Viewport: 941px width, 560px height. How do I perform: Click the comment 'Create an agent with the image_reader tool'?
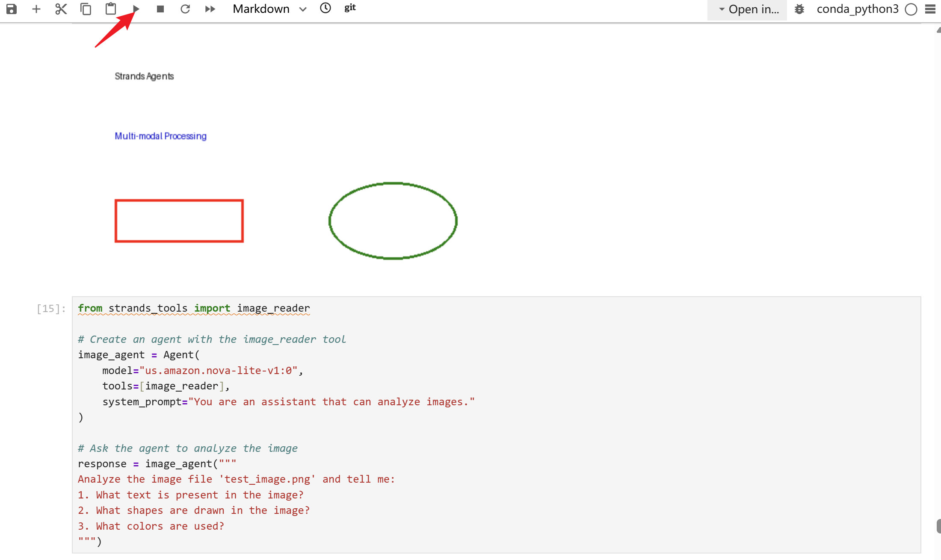(x=212, y=339)
